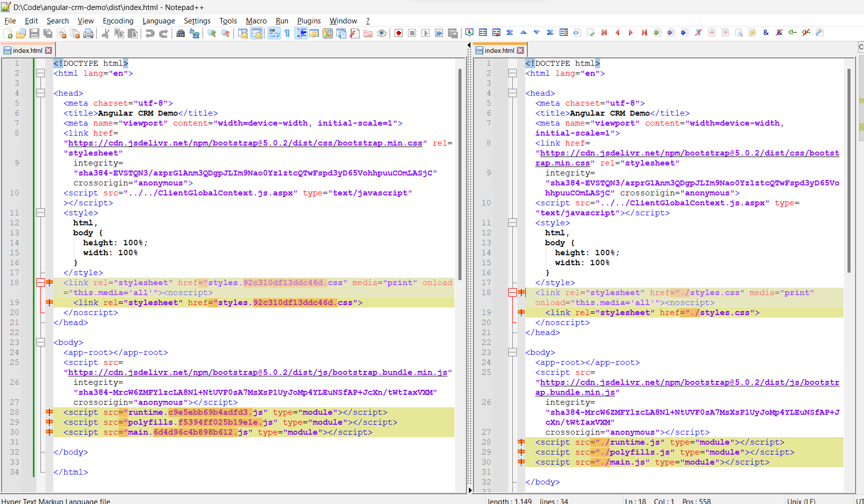
Task: Open the Replace dialog icon
Action: (194, 33)
